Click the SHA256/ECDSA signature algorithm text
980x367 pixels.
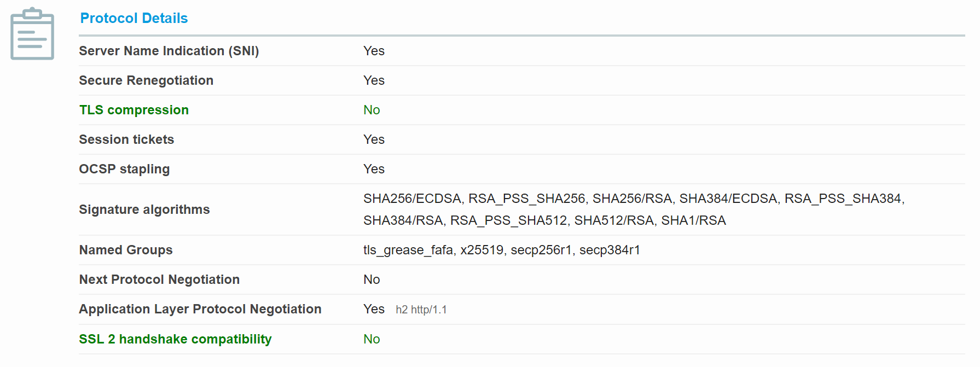(413, 199)
